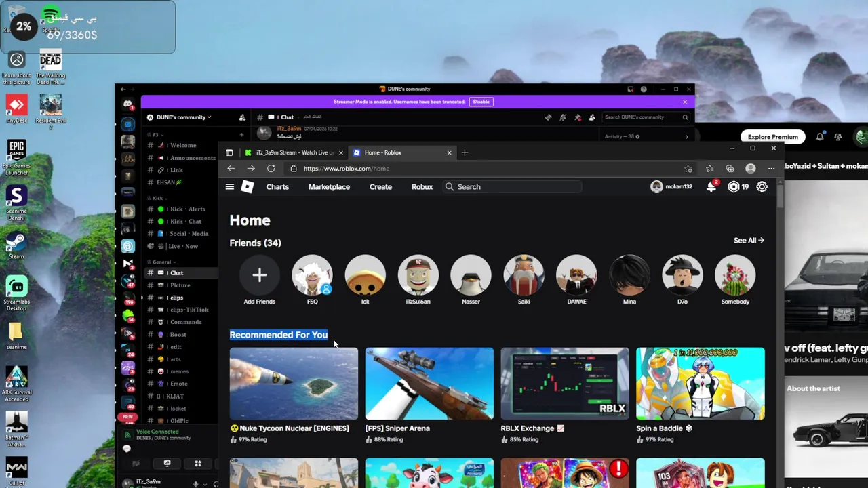Open Roblox Marketplace

(x=329, y=187)
